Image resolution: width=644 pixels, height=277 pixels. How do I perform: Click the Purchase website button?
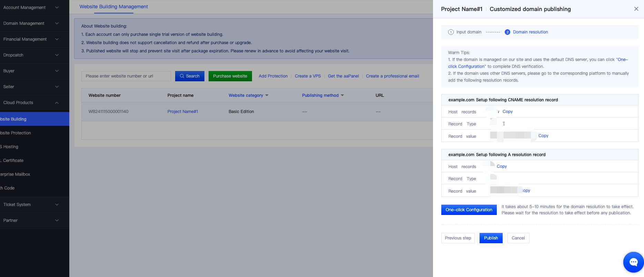click(230, 76)
